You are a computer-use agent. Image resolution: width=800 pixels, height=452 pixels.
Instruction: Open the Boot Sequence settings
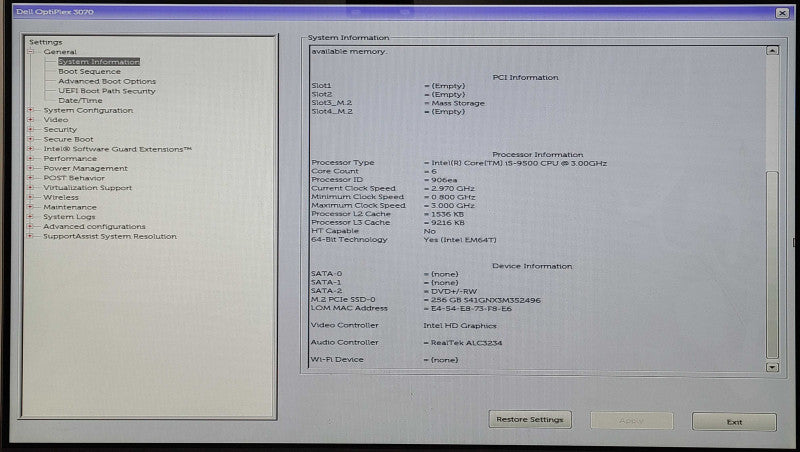coord(89,71)
